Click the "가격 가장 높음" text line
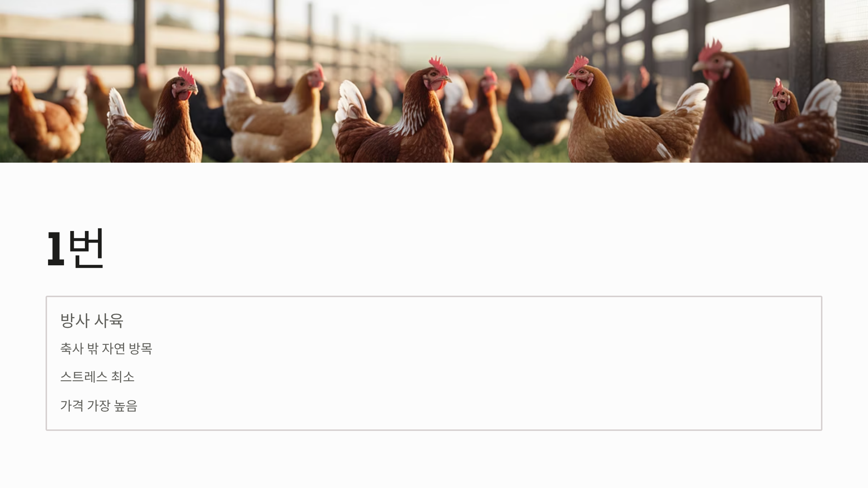This screenshot has height=488, width=868. coord(99,405)
